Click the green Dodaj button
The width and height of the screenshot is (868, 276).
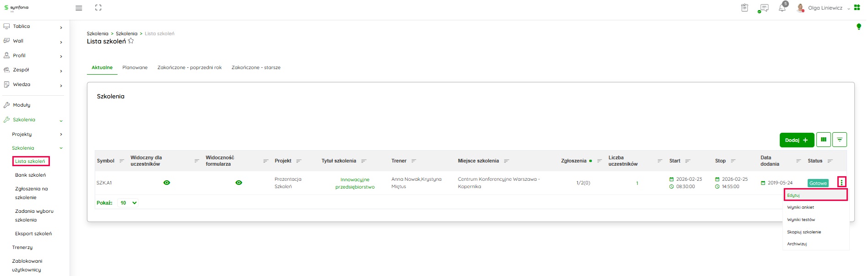pyautogui.click(x=796, y=140)
